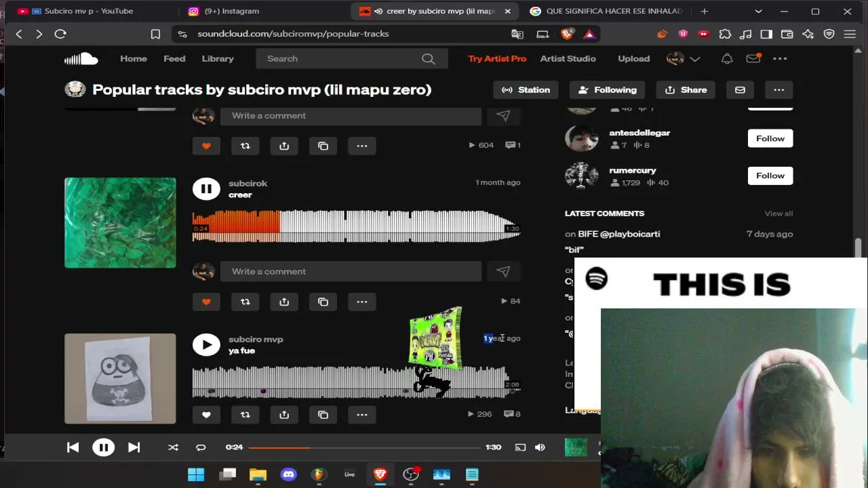Open the Feed tab
The image size is (868, 488).
pos(174,59)
